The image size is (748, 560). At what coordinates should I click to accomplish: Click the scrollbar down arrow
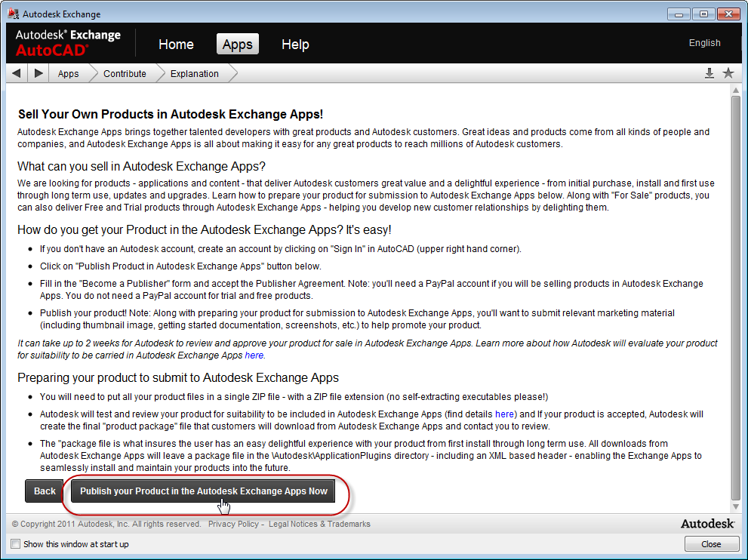[736, 506]
